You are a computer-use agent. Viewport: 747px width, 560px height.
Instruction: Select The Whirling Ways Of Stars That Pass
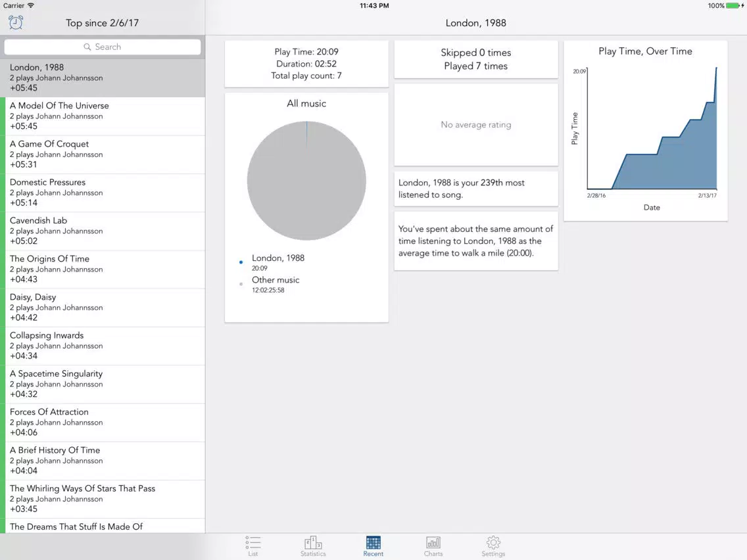[x=103, y=499]
